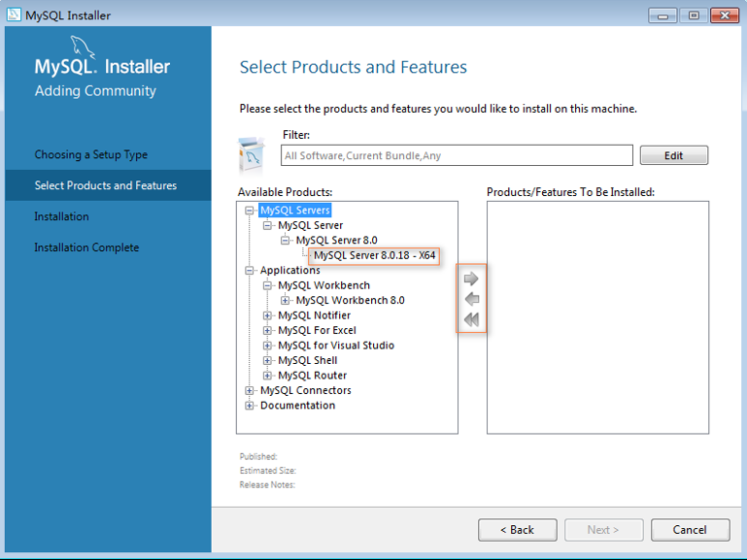Click the Estimated Size label
This screenshot has height=560, width=747.
coord(268,471)
